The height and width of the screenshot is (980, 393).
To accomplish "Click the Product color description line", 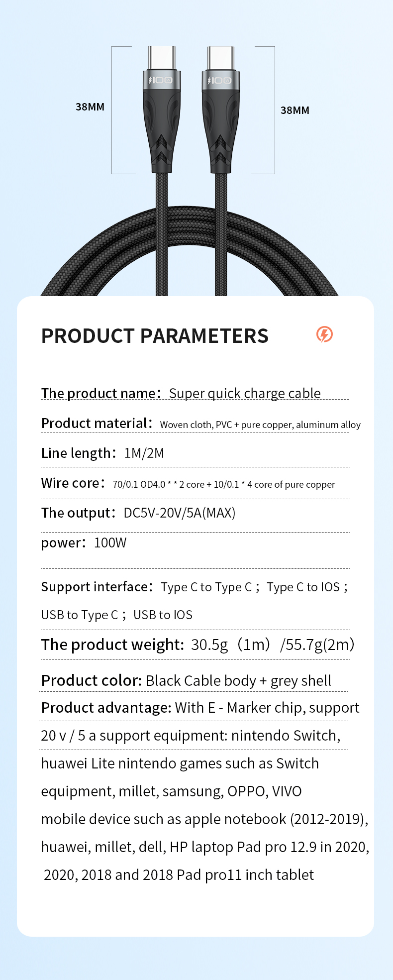I will pos(186,680).
